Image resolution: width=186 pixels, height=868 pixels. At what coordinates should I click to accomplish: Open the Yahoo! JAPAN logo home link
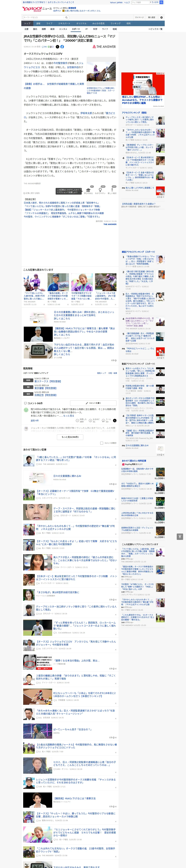click(x=32, y=9)
